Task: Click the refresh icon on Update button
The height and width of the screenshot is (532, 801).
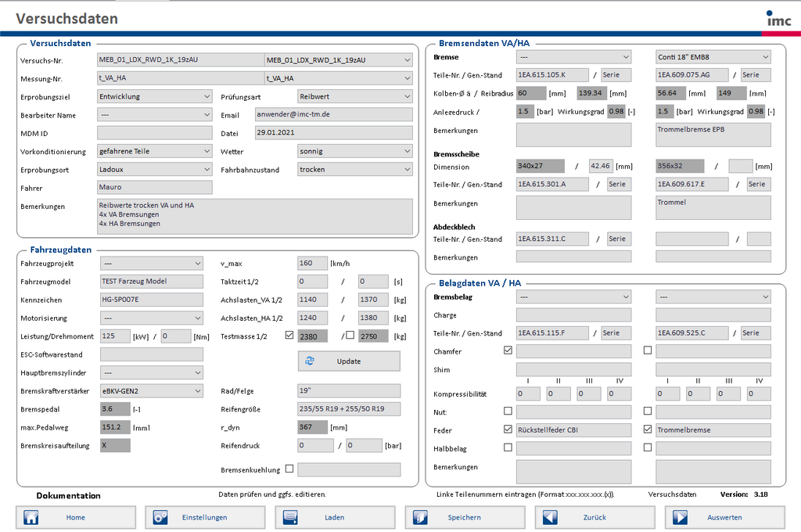Action: pos(310,361)
